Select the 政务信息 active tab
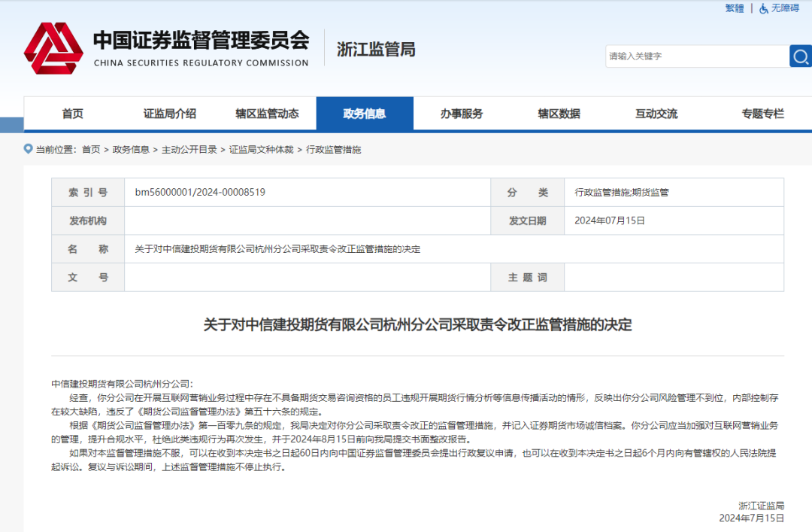 tap(365, 114)
